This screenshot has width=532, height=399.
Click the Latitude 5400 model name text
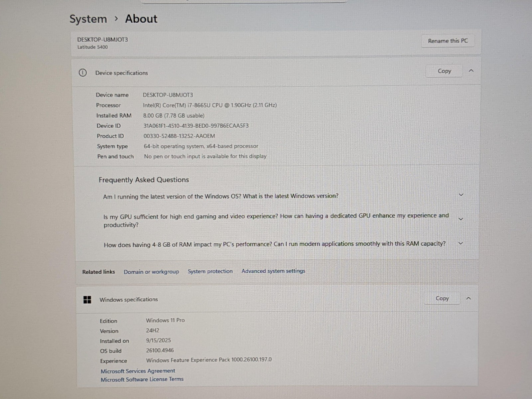(92, 47)
